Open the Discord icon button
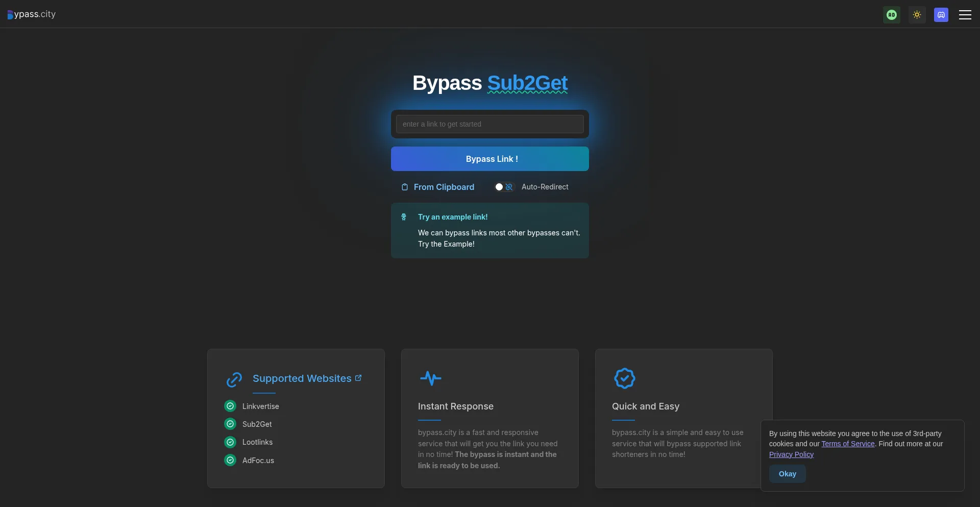 coord(941,15)
